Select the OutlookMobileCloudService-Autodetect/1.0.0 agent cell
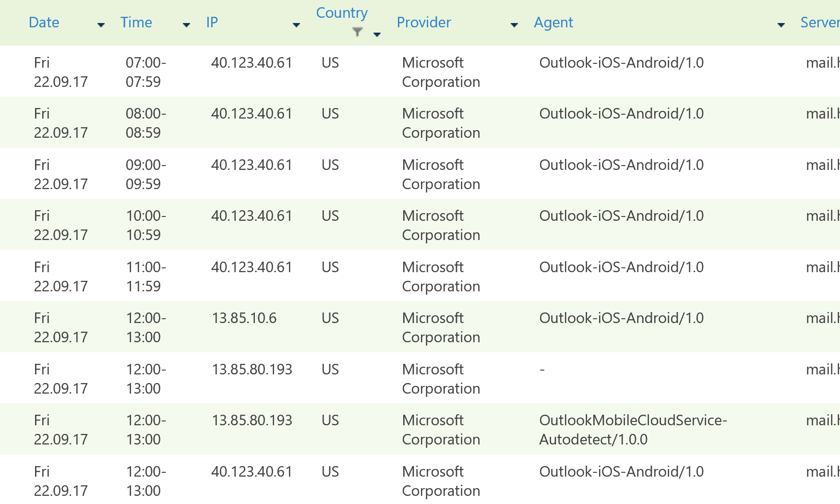This screenshot has width=840, height=504. click(x=633, y=430)
